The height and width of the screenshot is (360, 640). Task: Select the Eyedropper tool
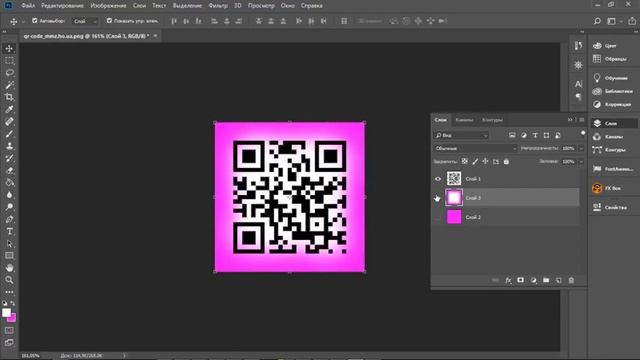click(9, 109)
